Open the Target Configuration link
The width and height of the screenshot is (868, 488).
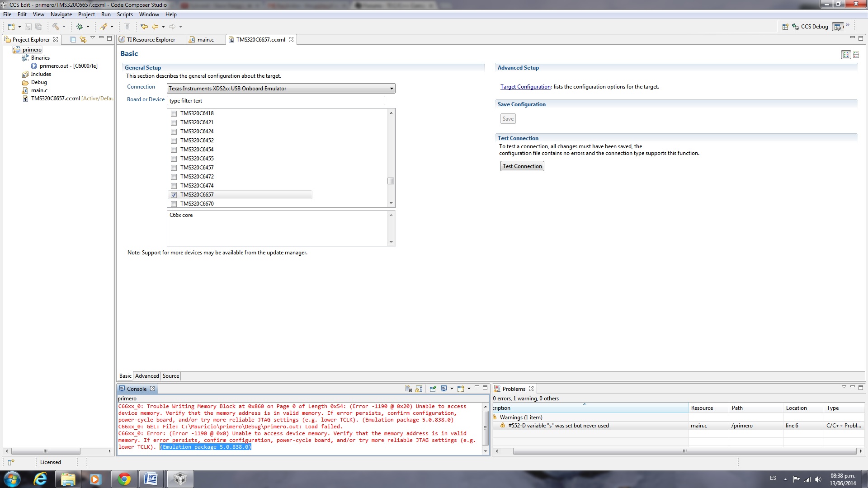tap(525, 87)
